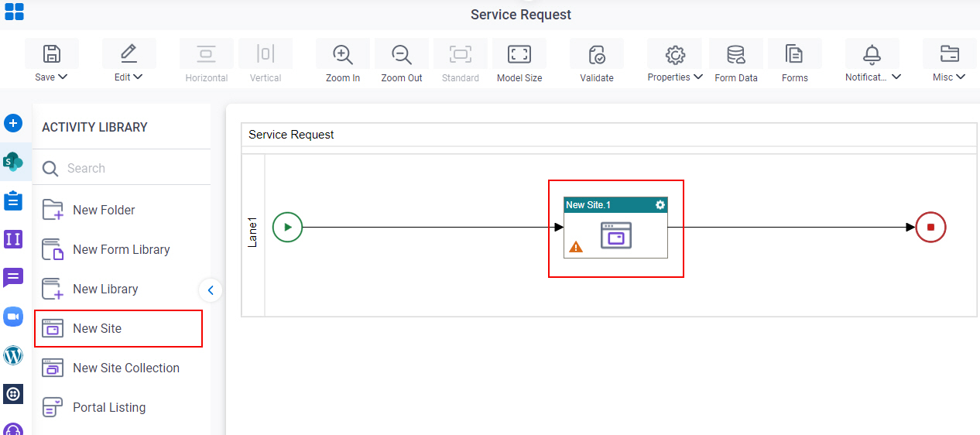The image size is (980, 435).
Task: Click the Standard size icon
Action: click(x=461, y=54)
